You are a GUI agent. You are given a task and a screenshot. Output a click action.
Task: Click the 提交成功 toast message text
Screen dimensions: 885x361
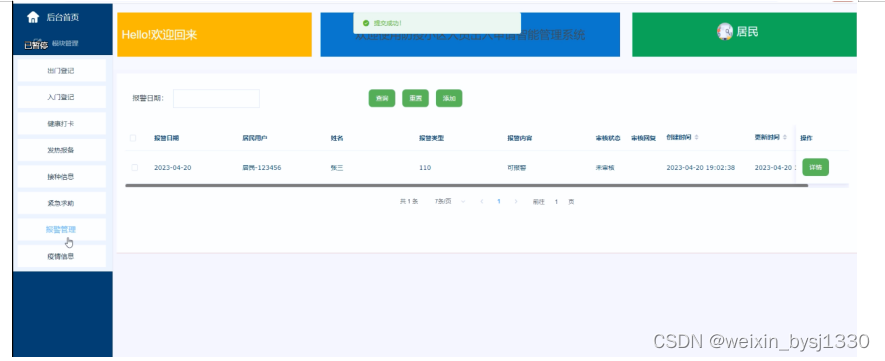[388, 23]
